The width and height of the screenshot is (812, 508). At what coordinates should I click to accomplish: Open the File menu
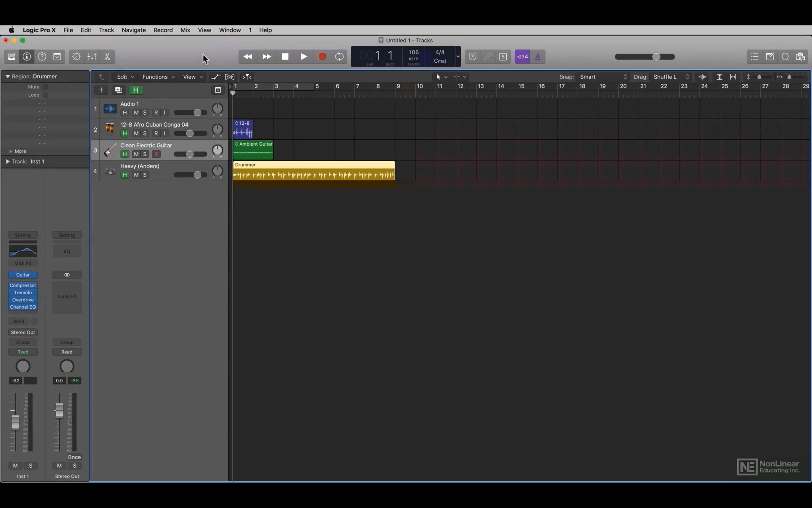pyautogui.click(x=68, y=30)
